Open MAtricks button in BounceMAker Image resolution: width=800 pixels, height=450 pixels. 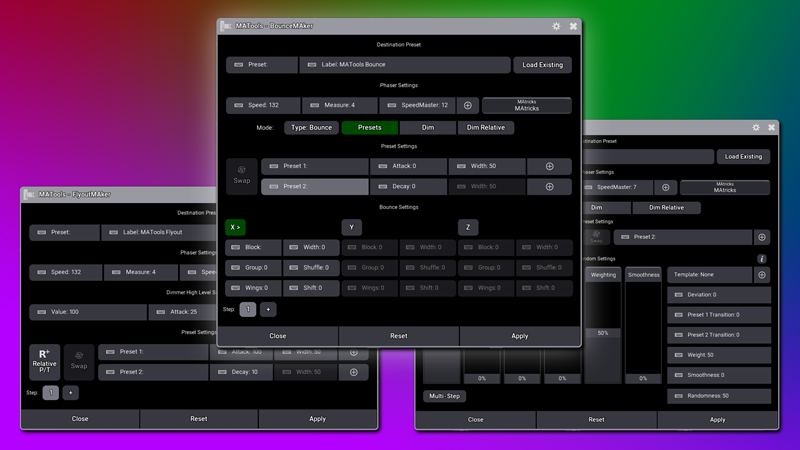tap(527, 106)
